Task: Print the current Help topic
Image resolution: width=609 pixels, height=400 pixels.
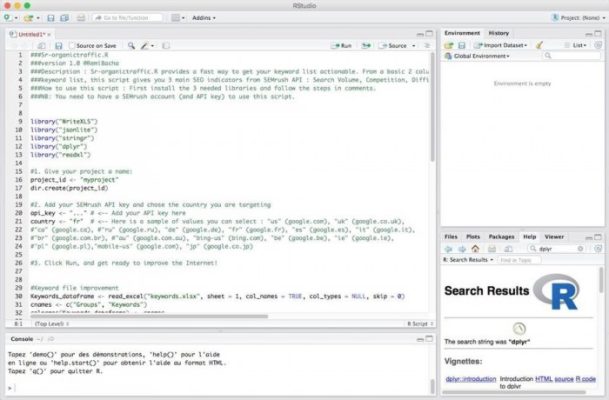Action: click(492, 249)
